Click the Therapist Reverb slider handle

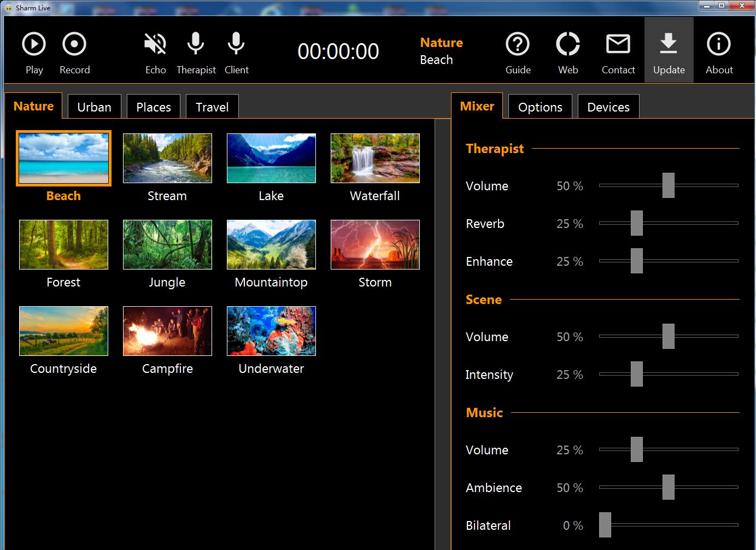click(x=636, y=223)
